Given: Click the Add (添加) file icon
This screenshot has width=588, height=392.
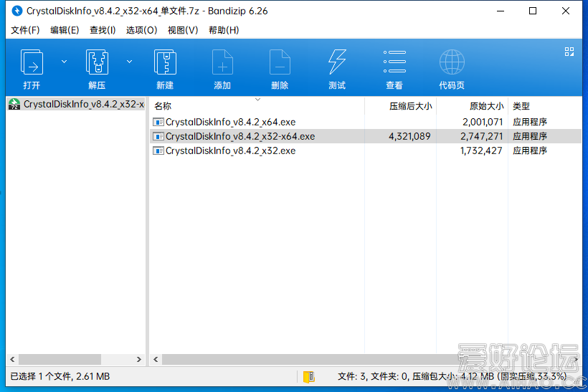Looking at the screenshot, I should click(222, 62).
